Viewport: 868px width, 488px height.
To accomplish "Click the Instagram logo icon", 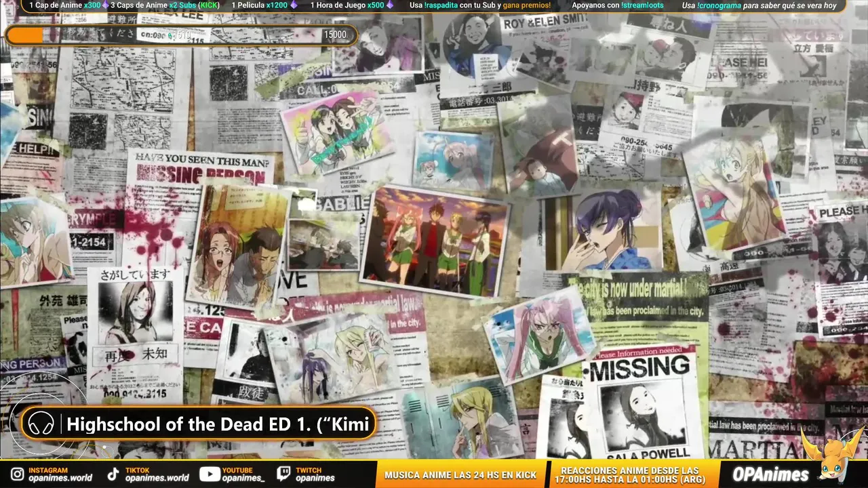I will point(17,474).
